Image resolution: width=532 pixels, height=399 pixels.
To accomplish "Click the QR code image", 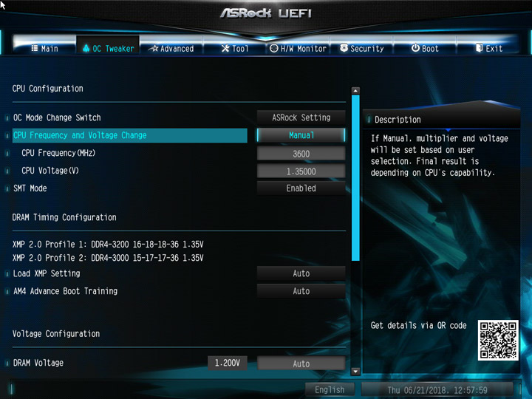I will pos(498,340).
